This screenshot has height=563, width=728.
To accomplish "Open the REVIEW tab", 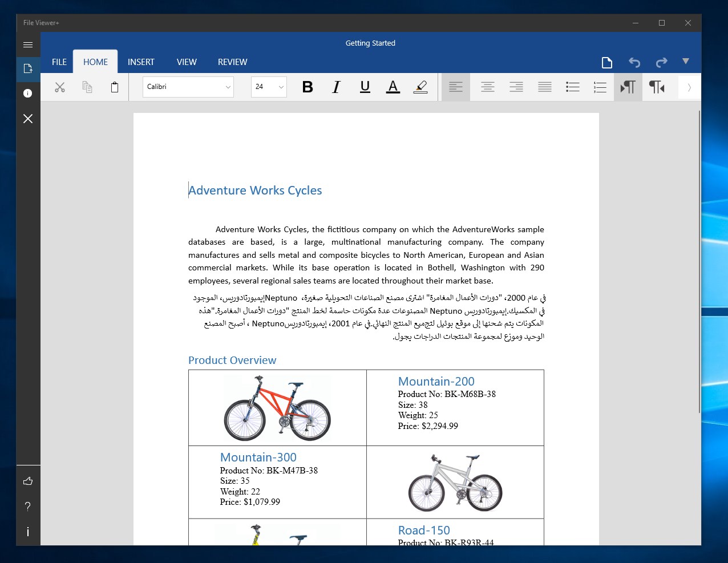I will (x=232, y=62).
